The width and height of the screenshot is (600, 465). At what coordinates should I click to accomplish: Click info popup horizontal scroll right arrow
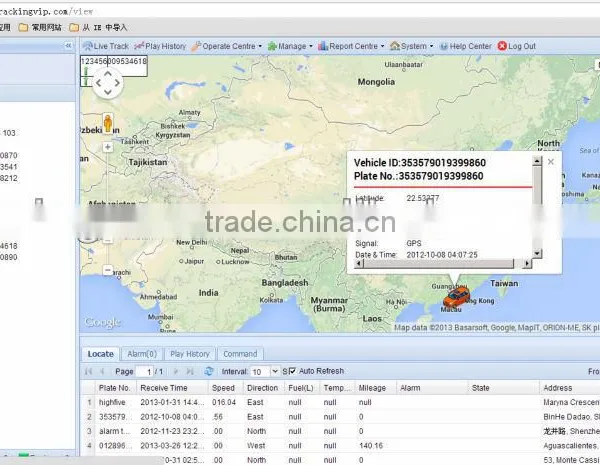pos(527,263)
